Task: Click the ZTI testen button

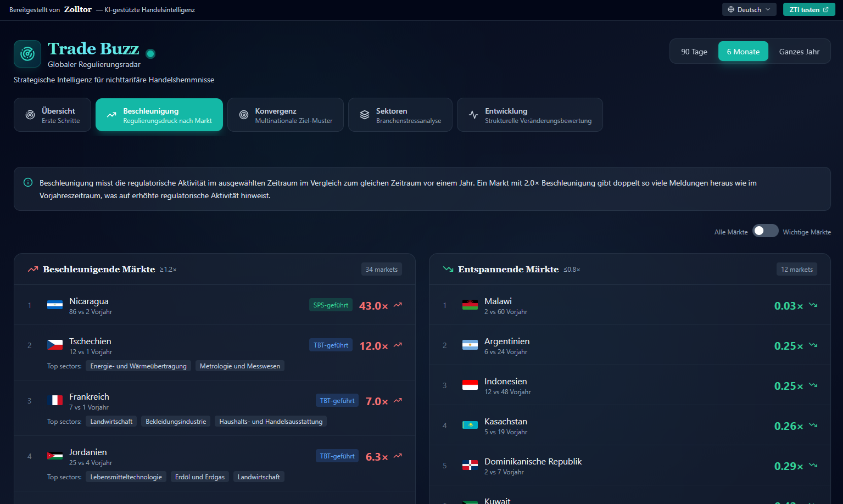Action: pos(809,9)
